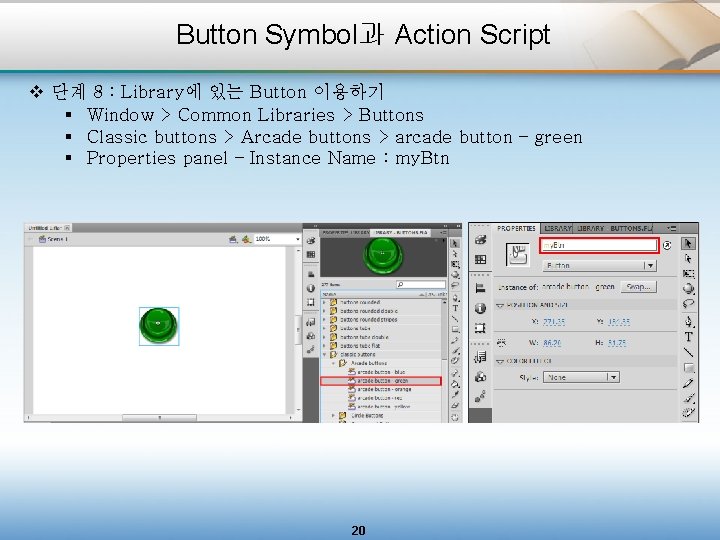Image resolution: width=720 pixels, height=540 pixels.
Task: Select the 3D Rotation tool beside Properties panel
Action: coord(687,288)
